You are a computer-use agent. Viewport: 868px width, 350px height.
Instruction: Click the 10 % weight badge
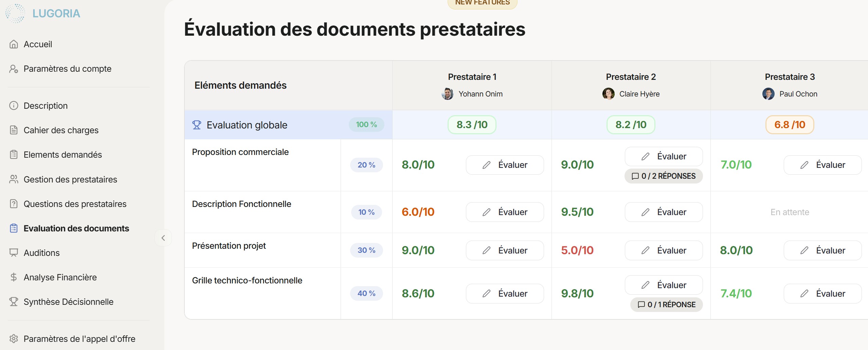point(366,212)
